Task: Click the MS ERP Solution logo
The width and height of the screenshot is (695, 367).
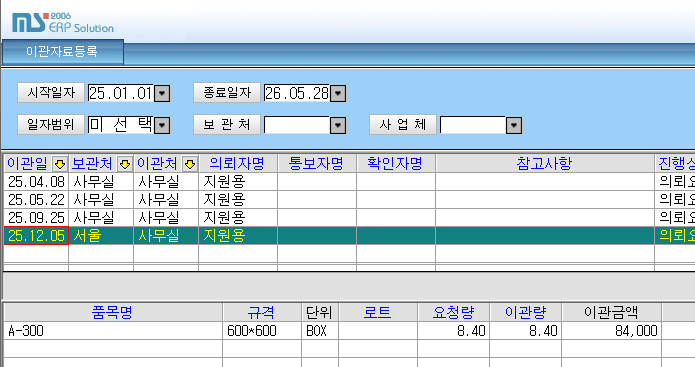Action: click(63, 22)
